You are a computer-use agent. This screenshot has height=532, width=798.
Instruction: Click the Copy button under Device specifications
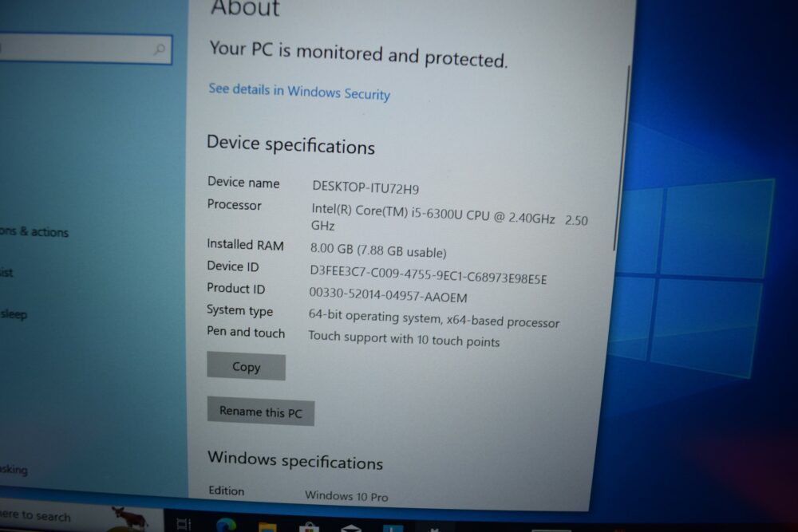247,366
